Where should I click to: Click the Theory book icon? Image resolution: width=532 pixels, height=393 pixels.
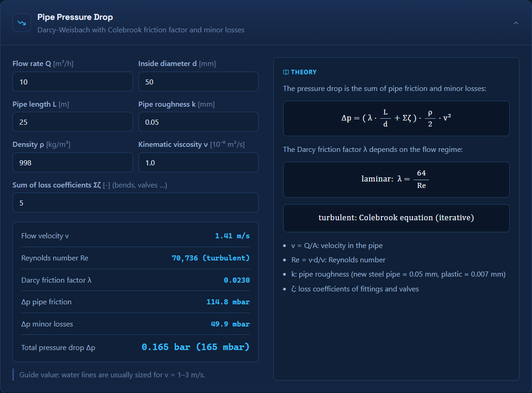(286, 73)
